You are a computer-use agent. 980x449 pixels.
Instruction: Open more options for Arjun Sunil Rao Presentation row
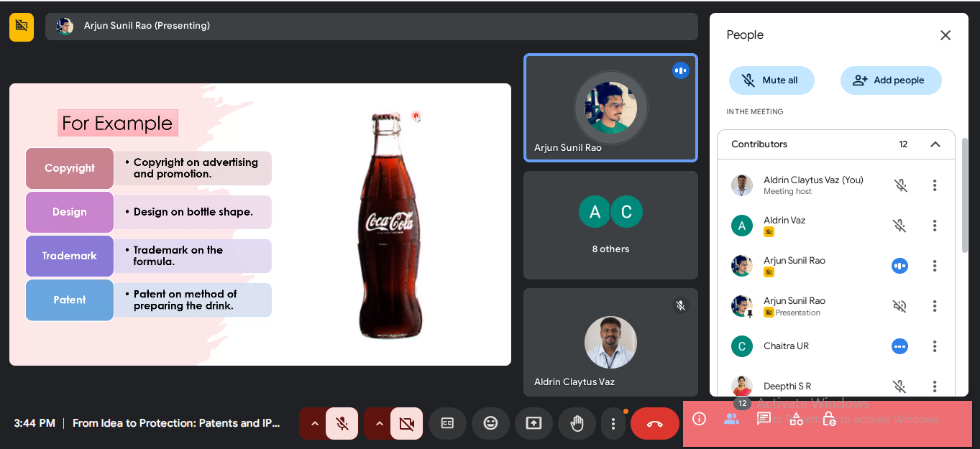935,306
